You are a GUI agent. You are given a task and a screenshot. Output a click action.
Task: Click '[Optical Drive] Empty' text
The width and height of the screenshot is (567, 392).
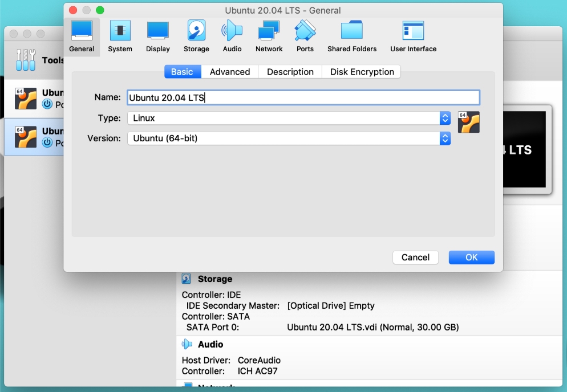point(331,305)
